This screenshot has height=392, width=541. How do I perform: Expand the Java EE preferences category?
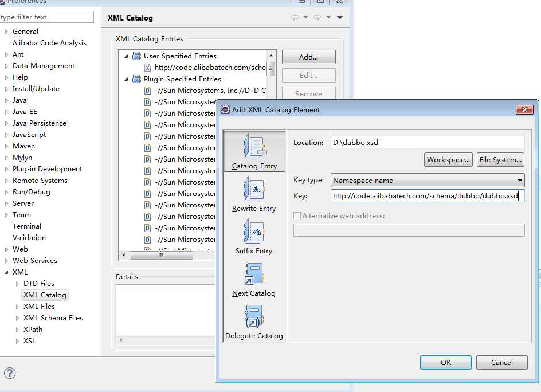[6, 112]
